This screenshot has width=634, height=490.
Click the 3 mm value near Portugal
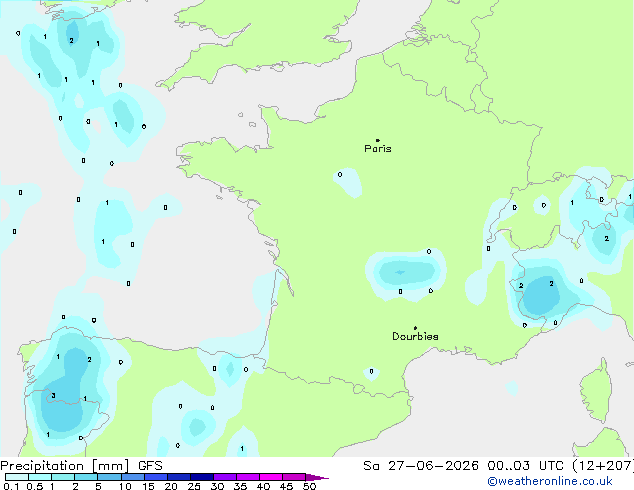[53, 396]
